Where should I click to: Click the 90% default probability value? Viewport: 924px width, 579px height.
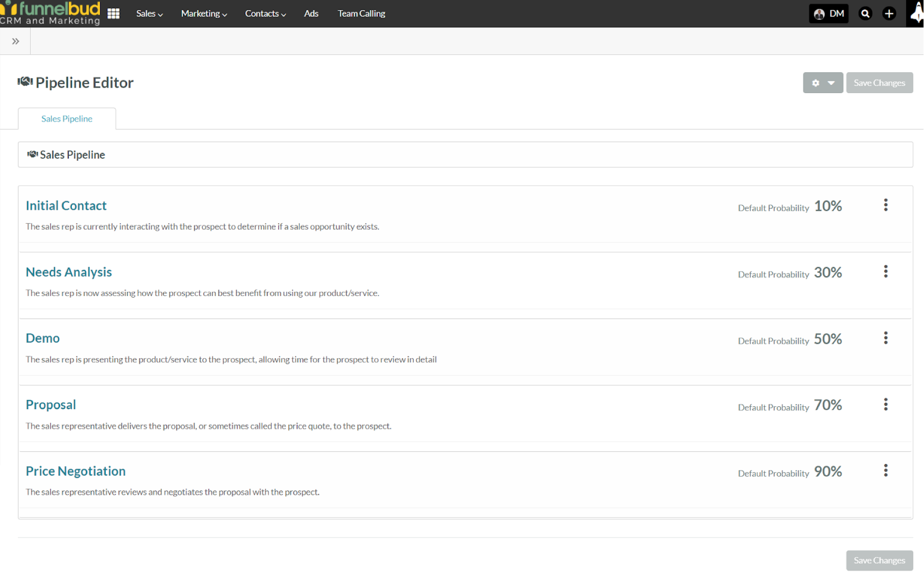coord(828,471)
